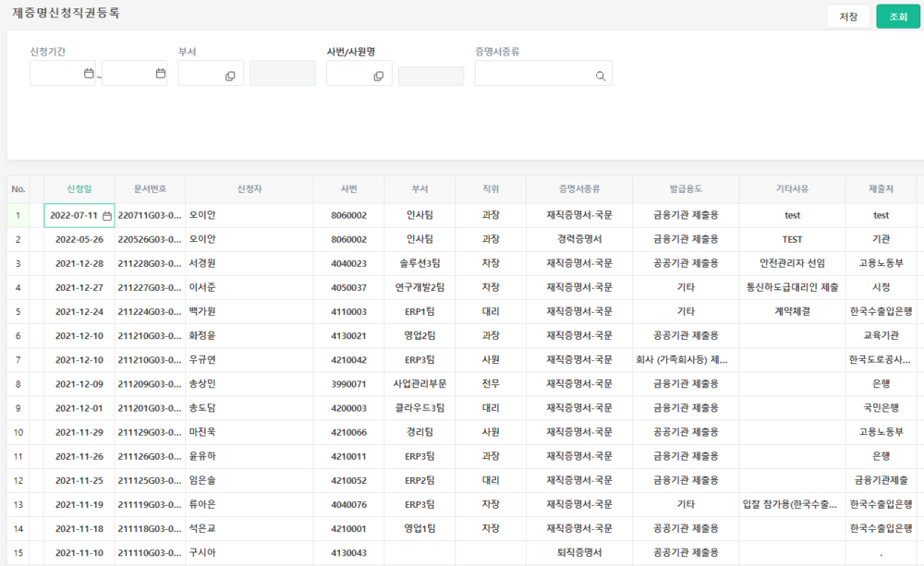This screenshot has height=566, width=924.
Task: Click the 증명서종류 column header
Action: (x=578, y=188)
